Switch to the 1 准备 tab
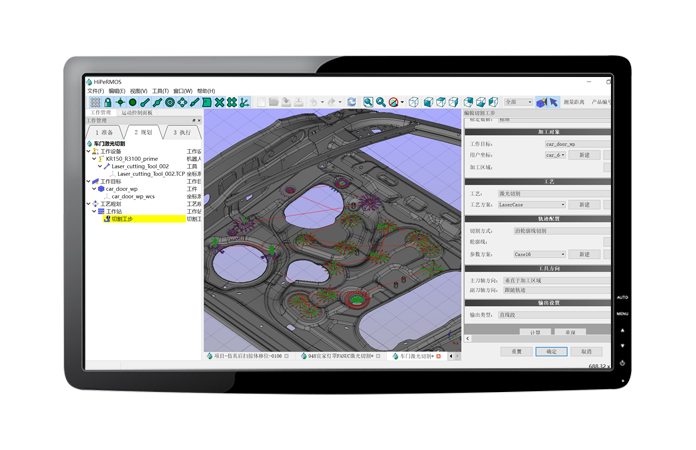 point(104,132)
